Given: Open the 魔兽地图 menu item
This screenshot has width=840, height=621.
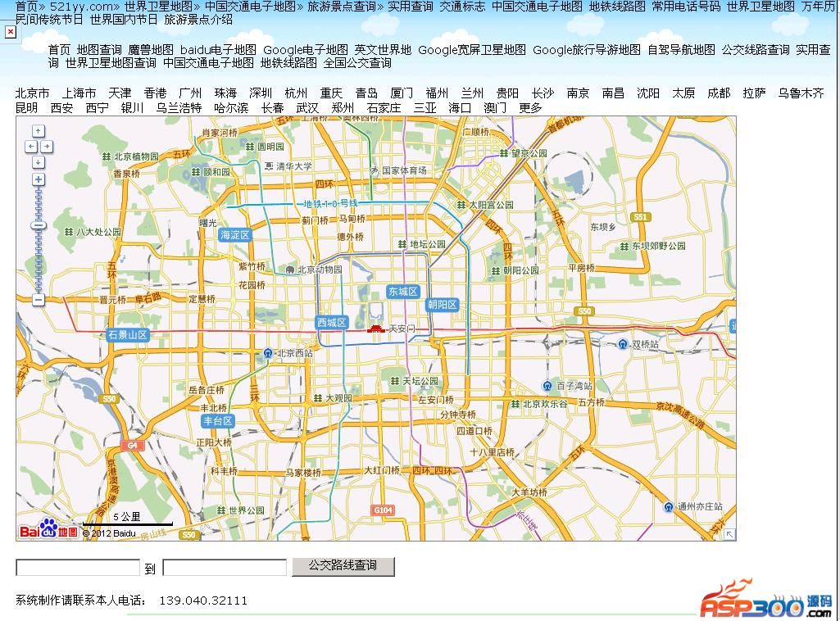Looking at the screenshot, I should pyautogui.click(x=151, y=50).
